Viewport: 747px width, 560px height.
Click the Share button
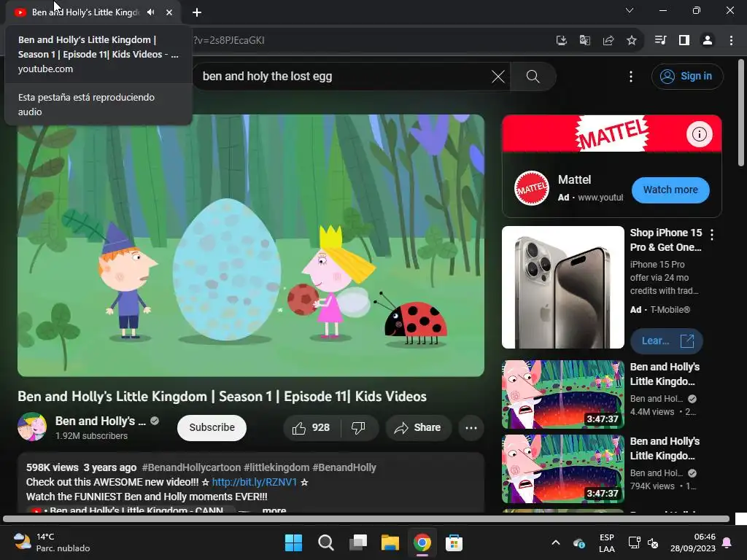tap(418, 427)
